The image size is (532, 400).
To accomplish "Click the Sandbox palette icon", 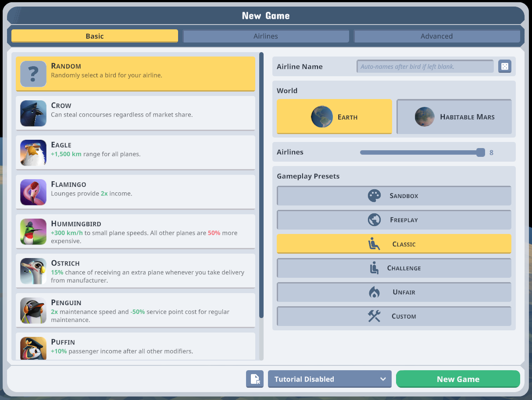I will coord(374,196).
